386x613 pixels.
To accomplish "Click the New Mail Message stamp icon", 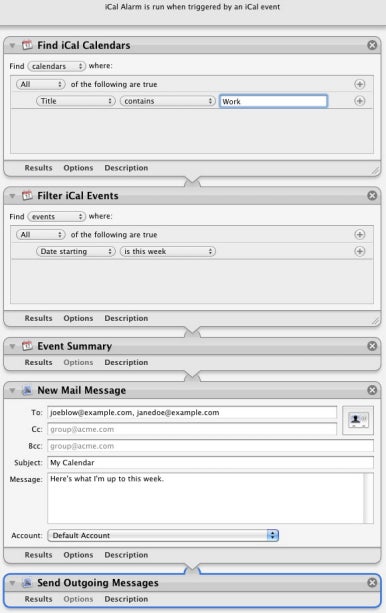I will (x=27, y=390).
